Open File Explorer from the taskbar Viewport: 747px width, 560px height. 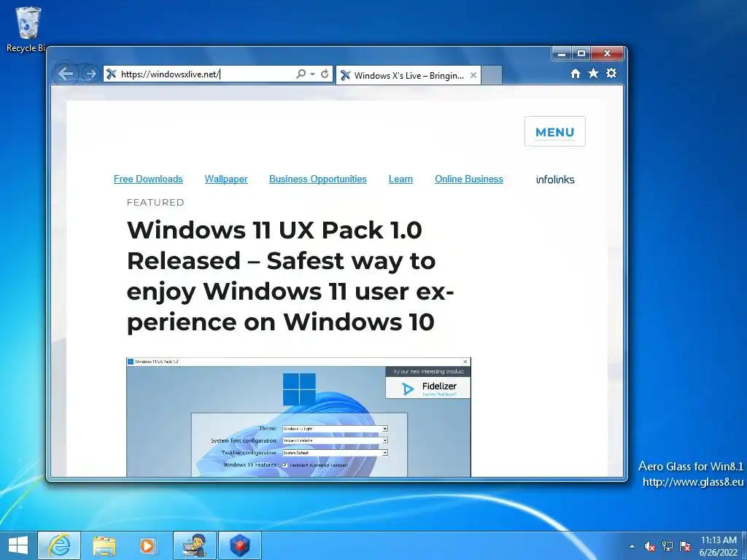(x=104, y=545)
